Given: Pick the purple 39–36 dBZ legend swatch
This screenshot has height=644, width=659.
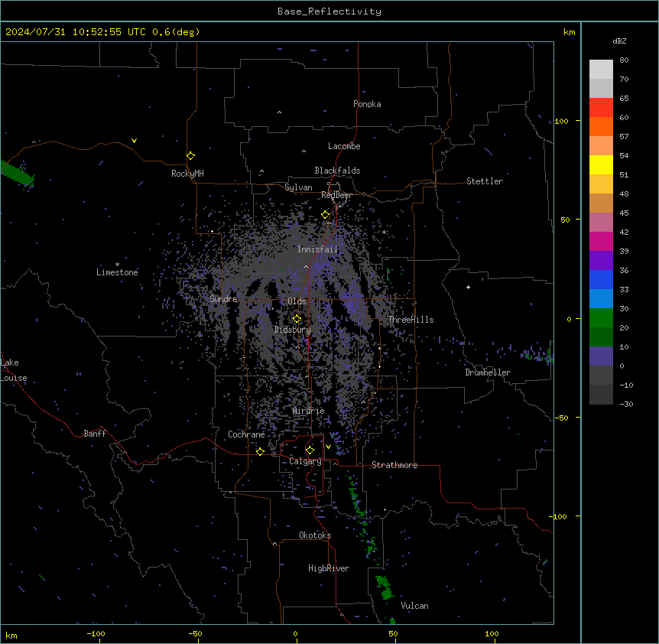Looking at the screenshot, I should tap(601, 260).
